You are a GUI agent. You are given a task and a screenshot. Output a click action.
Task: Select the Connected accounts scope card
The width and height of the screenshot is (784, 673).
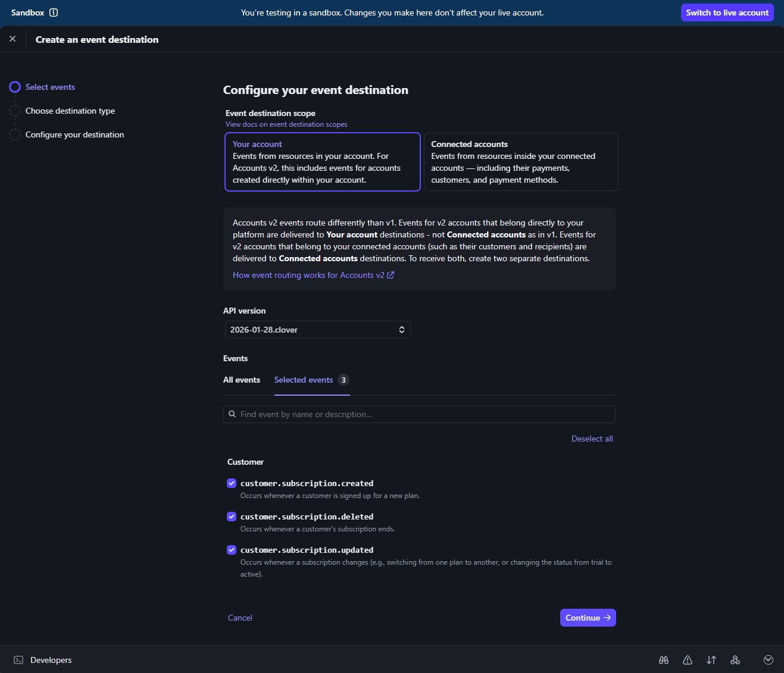[x=521, y=162]
